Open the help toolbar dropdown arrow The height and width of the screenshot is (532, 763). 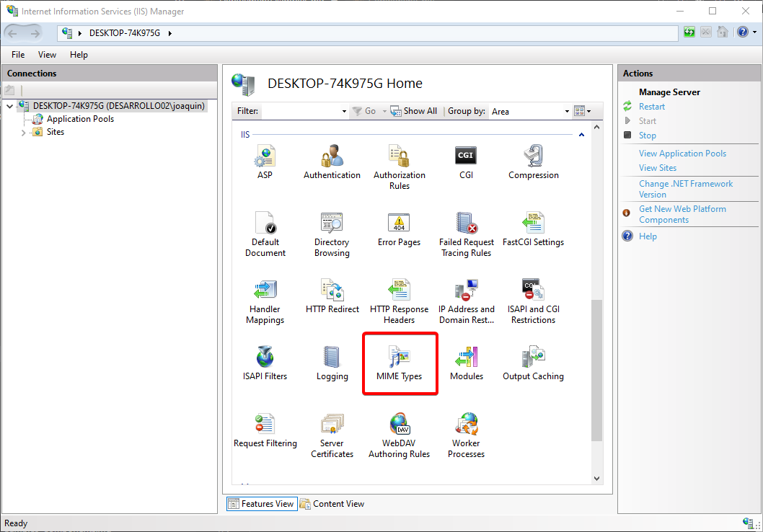pyautogui.click(x=754, y=32)
